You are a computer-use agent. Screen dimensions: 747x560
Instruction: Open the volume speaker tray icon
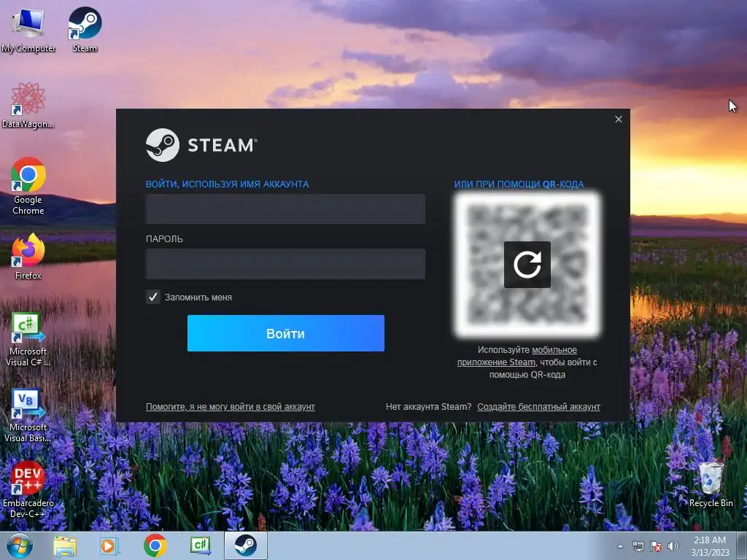(673, 546)
